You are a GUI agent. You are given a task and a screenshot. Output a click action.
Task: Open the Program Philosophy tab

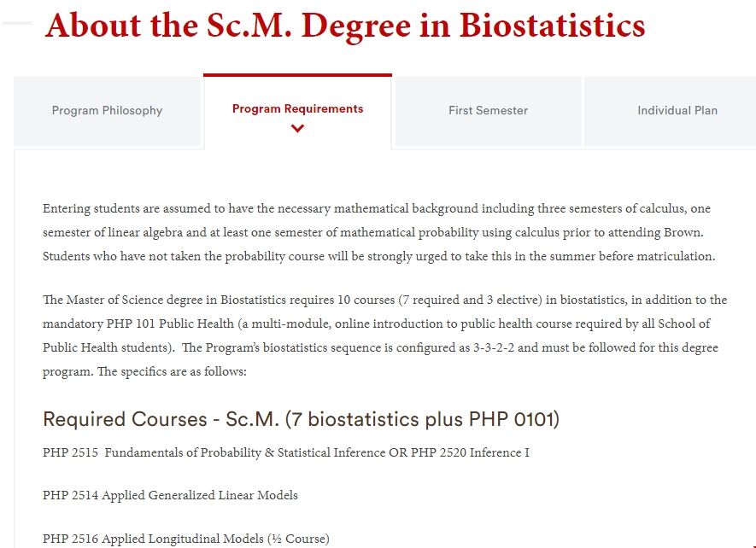(107, 111)
